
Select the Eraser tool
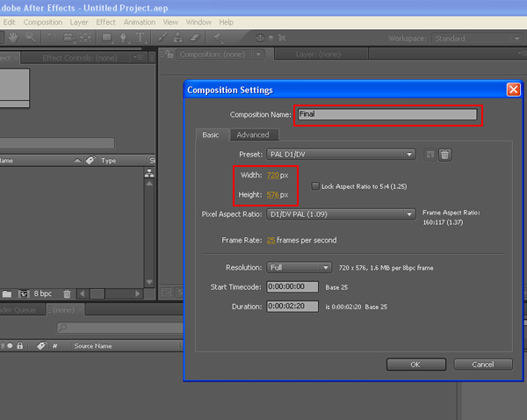pyautogui.click(x=195, y=38)
